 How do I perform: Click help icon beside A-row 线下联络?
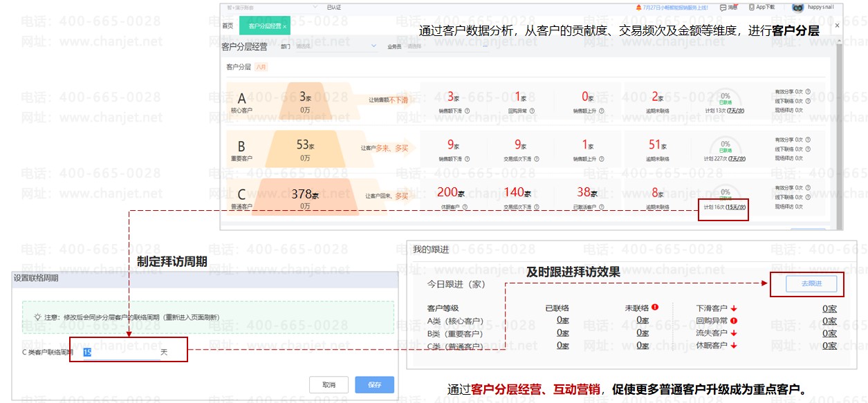808,101
